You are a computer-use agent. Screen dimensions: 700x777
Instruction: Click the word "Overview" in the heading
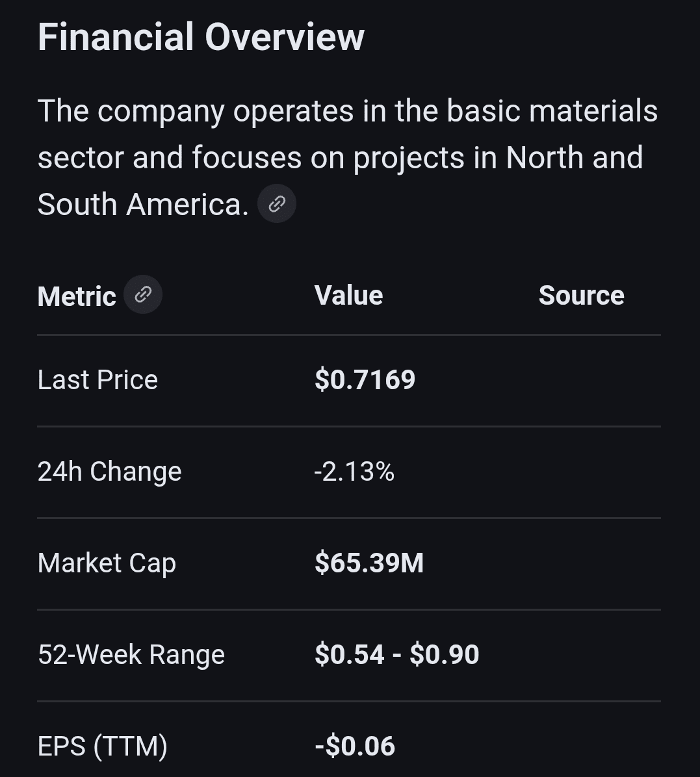[285, 37]
